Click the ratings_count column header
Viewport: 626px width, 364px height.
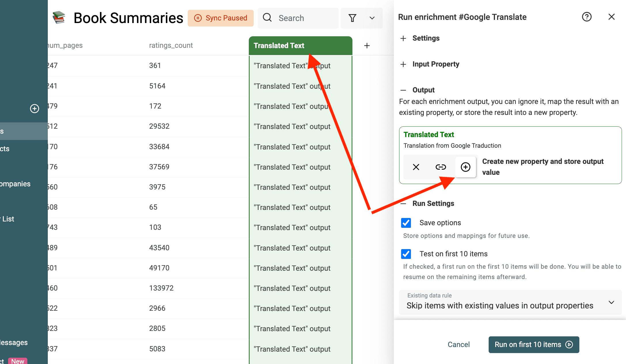(171, 45)
